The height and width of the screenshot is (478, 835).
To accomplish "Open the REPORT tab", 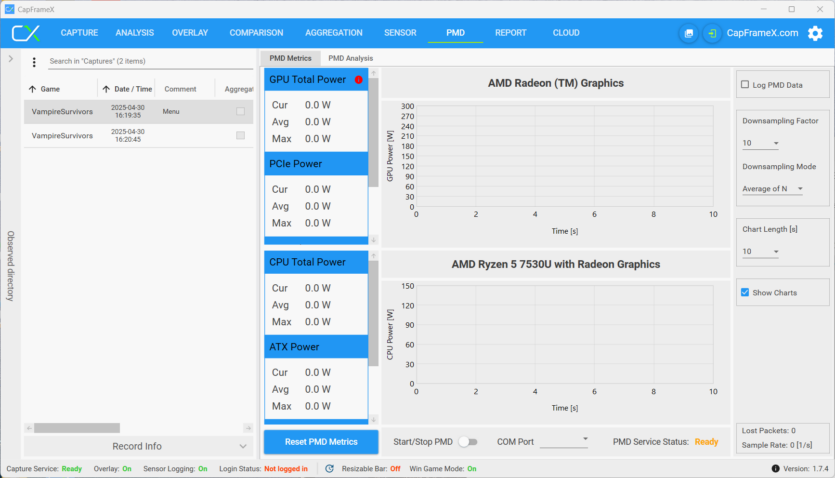I will 511,33.
